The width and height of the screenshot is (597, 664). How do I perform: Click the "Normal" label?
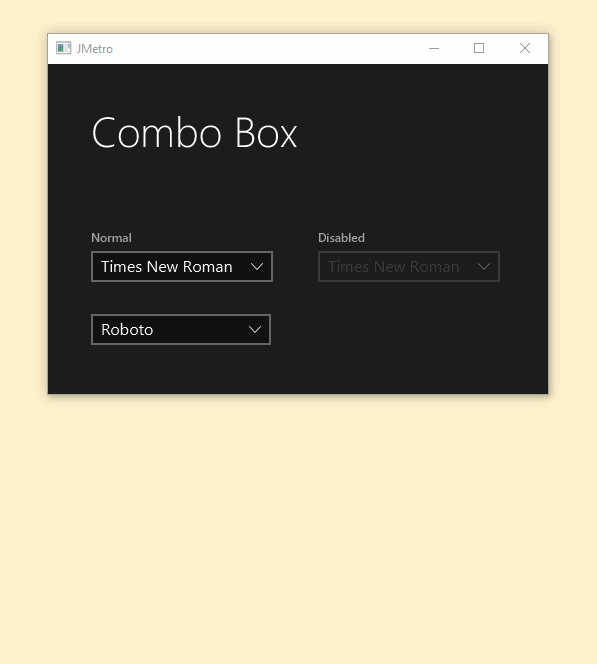(111, 238)
